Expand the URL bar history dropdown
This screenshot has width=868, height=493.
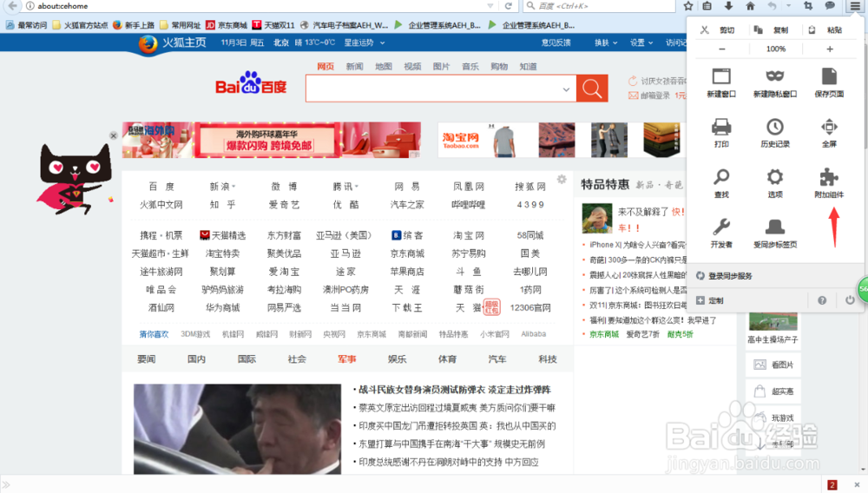tap(490, 6)
